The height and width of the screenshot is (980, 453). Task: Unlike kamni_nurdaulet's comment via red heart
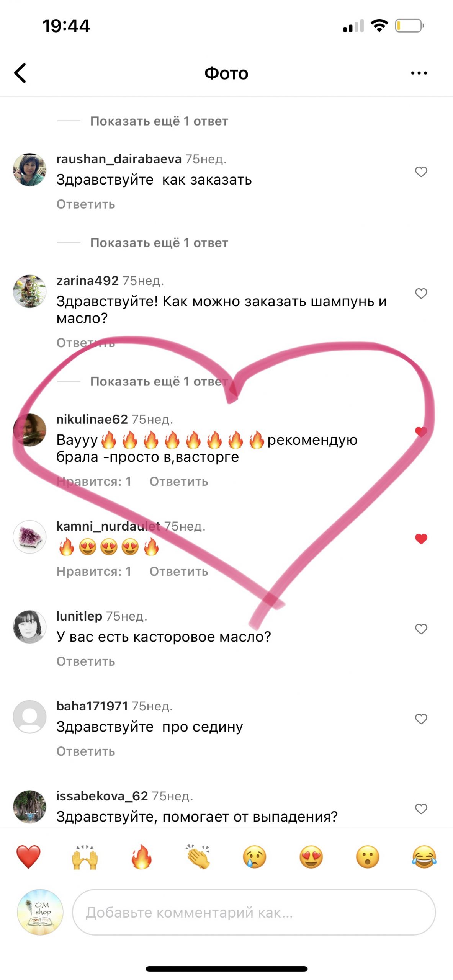(421, 539)
